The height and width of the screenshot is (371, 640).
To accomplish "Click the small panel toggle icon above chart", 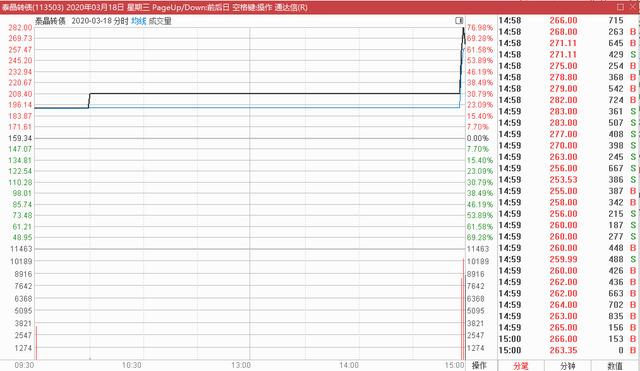I will (459, 20).
